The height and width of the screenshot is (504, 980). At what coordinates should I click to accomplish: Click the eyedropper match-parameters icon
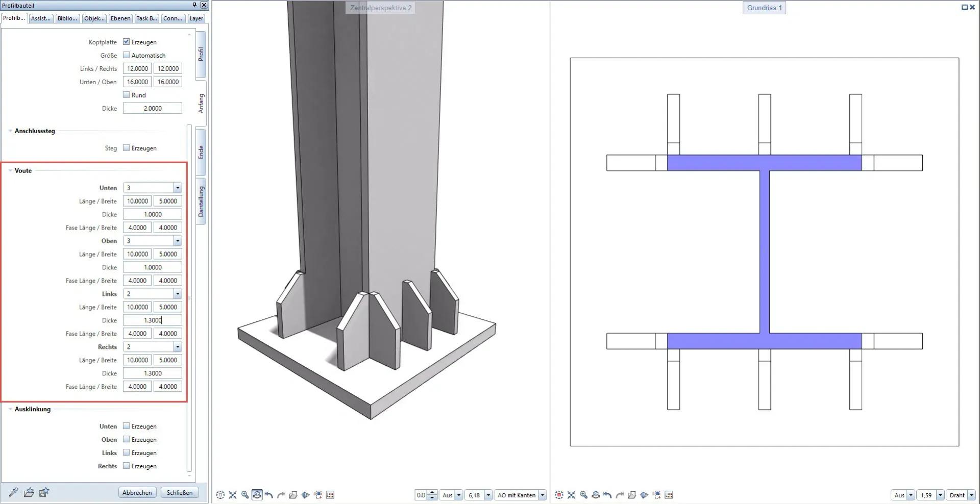pos(14,492)
